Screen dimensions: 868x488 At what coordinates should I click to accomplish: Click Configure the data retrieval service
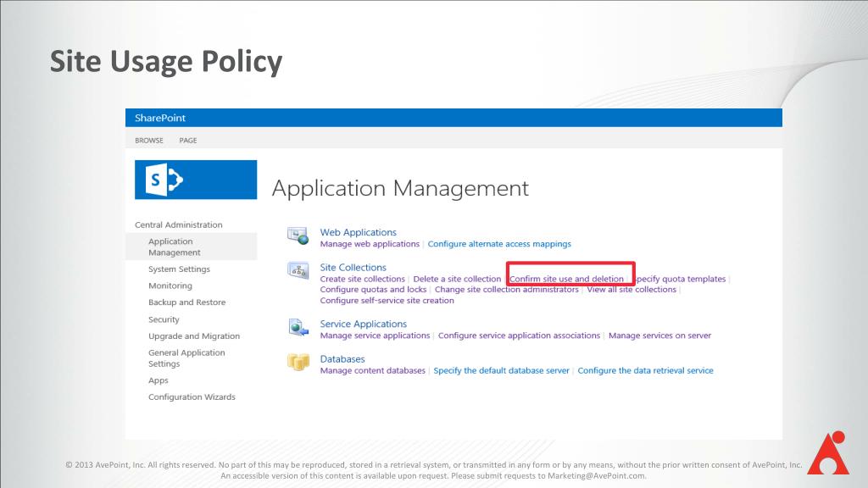click(645, 371)
